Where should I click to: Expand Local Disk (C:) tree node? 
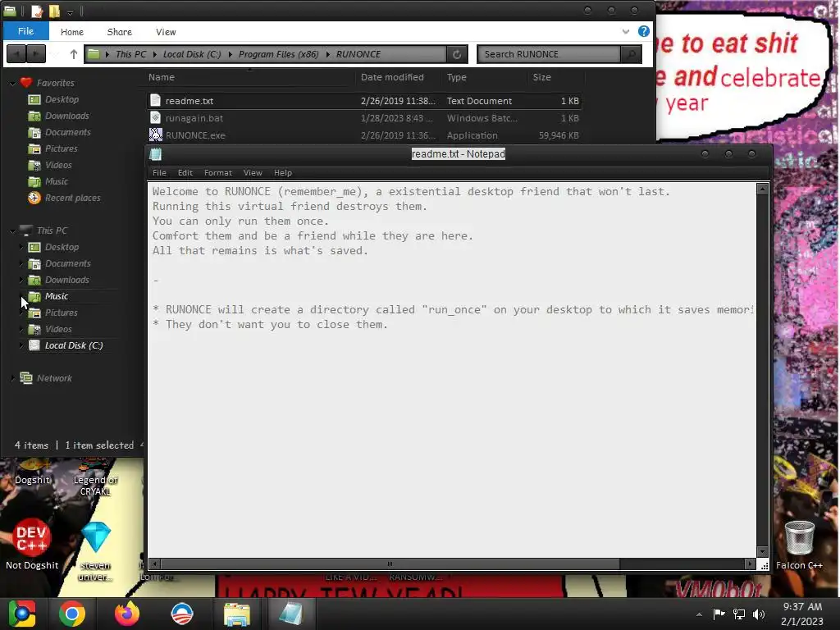pyautogui.click(x=21, y=345)
